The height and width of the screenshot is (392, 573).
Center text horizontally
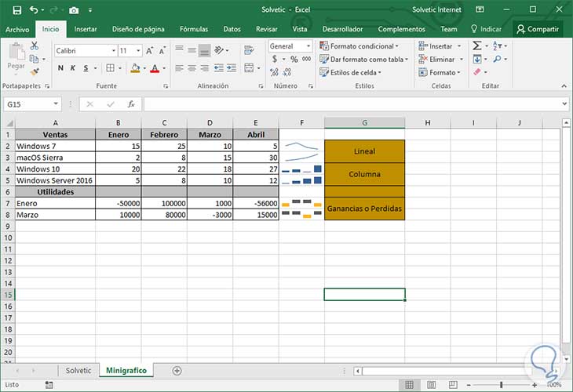pos(192,68)
